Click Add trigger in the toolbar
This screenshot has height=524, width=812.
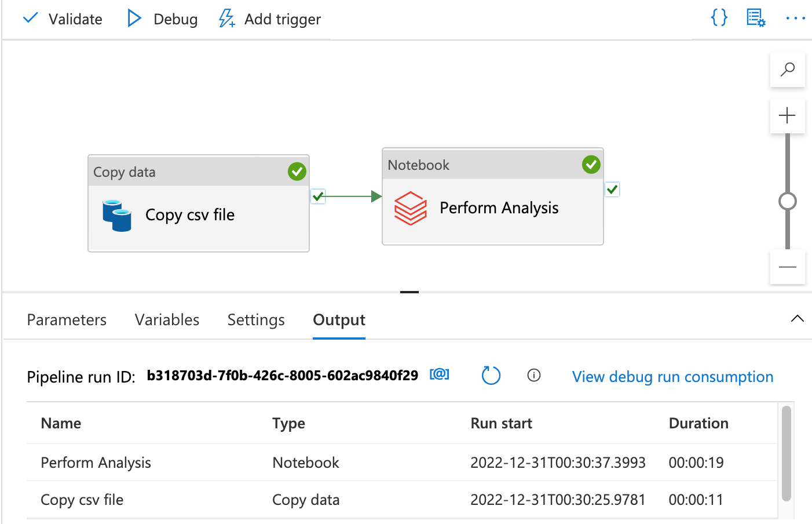pyautogui.click(x=269, y=19)
